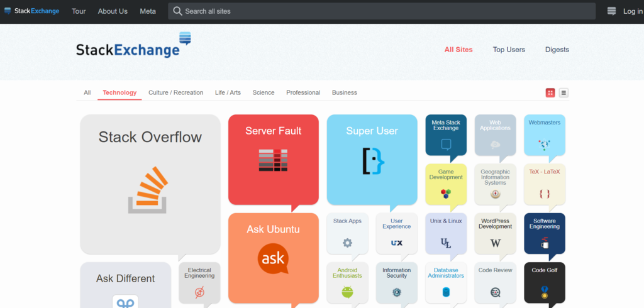This screenshot has width=644, height=308.
Task: Select the Technology category tab
Action: 119,93
